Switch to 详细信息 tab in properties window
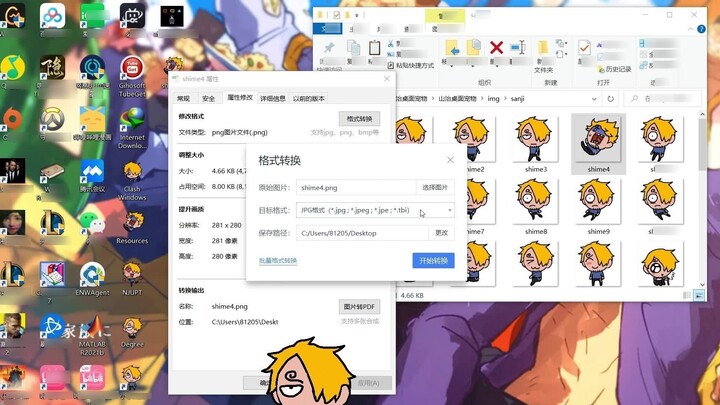The width and height of the screenshot is (720, 405). point(273,98)
